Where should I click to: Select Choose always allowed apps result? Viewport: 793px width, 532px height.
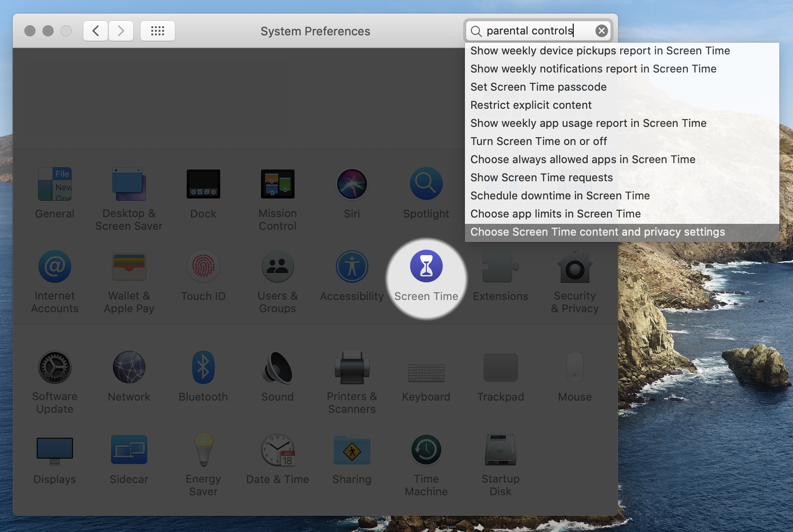click(622, 160)
